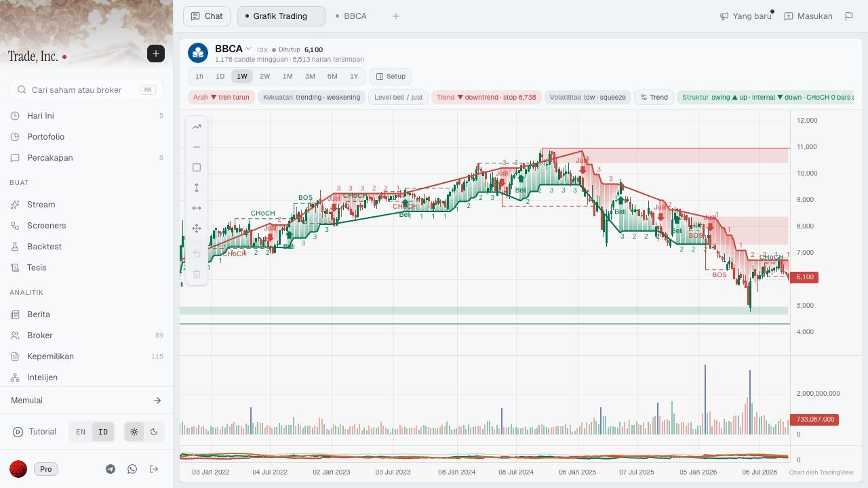The image size is (868, 488).
Task: Click the BBCA company logo
Action: pyautogui.click(x=198, y=53)
